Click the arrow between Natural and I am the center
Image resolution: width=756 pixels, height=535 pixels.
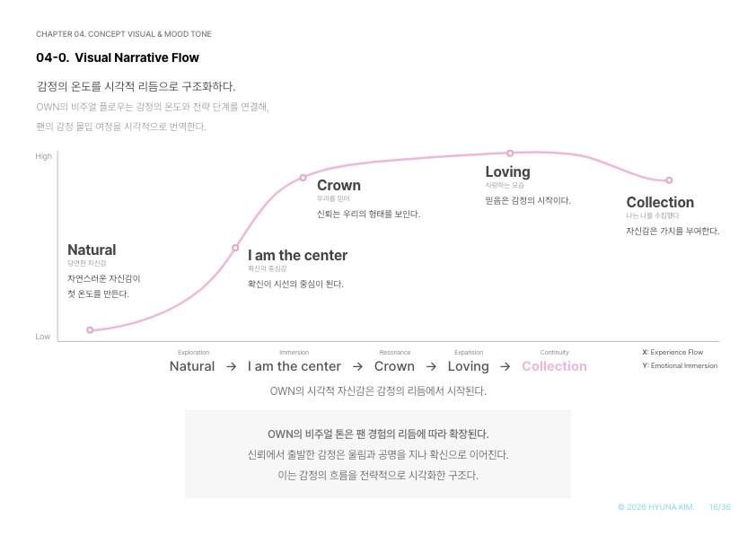click(x=232, y=367)
